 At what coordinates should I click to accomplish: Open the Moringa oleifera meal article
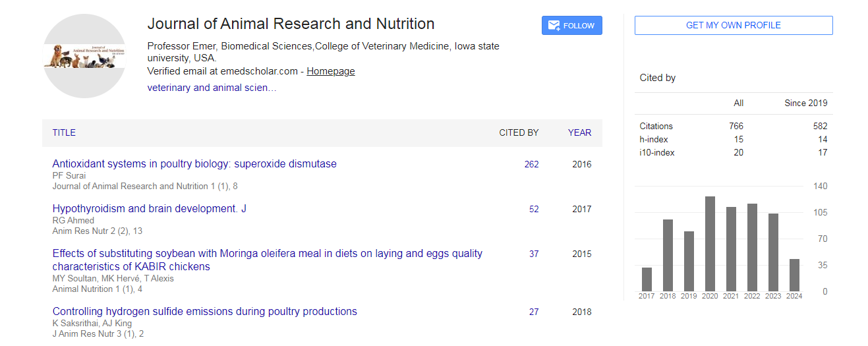[x=267, y=254]
